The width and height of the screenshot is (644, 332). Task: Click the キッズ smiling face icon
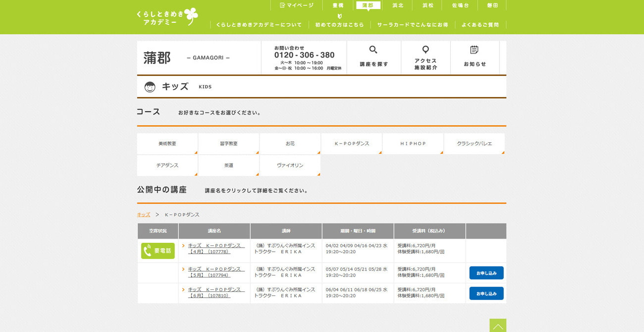(x=150, y=87)
